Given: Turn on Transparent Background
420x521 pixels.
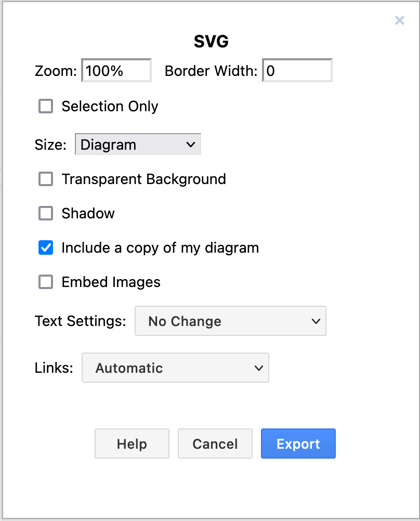Looking at the screenshot, I should coord(45,179).
